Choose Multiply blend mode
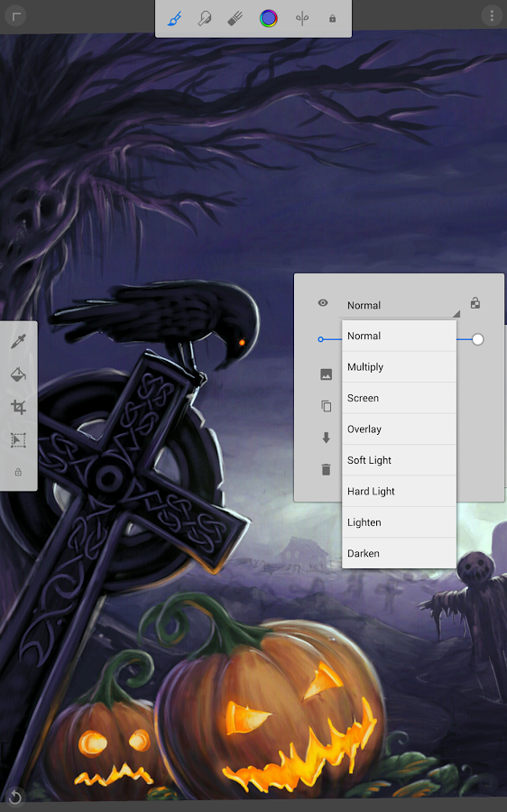The height and width of the screenshot is (812, 507). coord(399,367)
